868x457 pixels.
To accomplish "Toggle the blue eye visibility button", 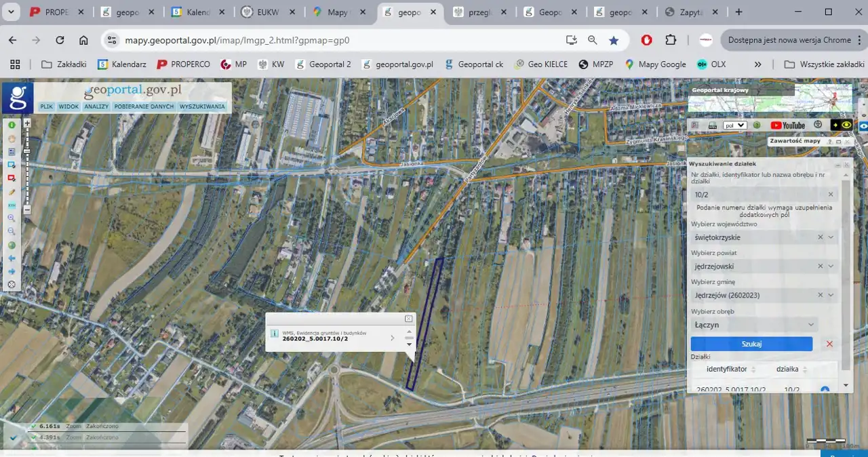I will pos(863,126).
